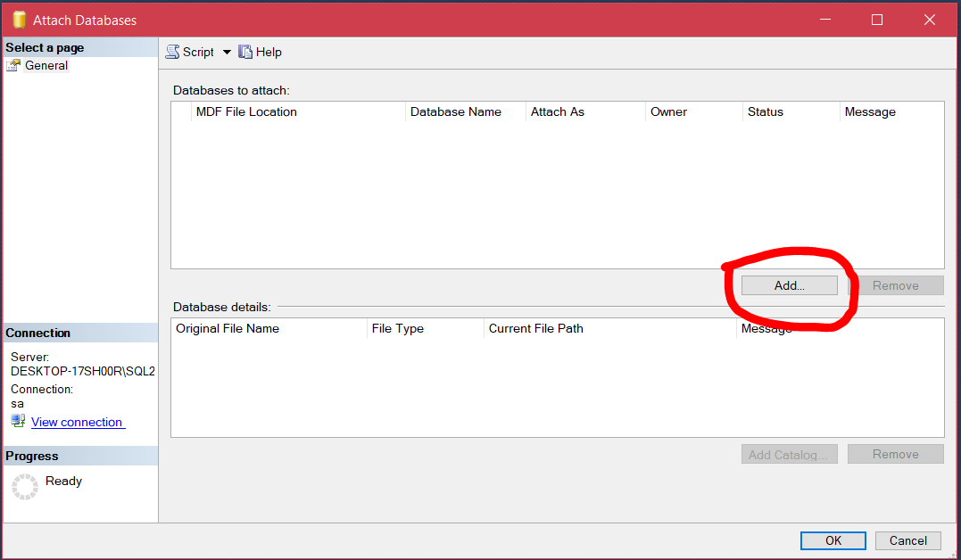Click the General page icon
Viewport: 961px width, 560px height.
coord(13,66)
